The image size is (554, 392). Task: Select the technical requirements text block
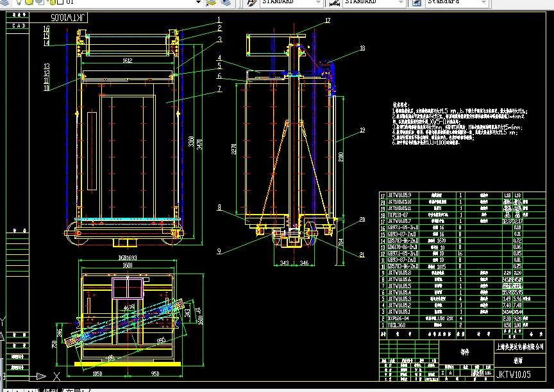click(460, 124)
